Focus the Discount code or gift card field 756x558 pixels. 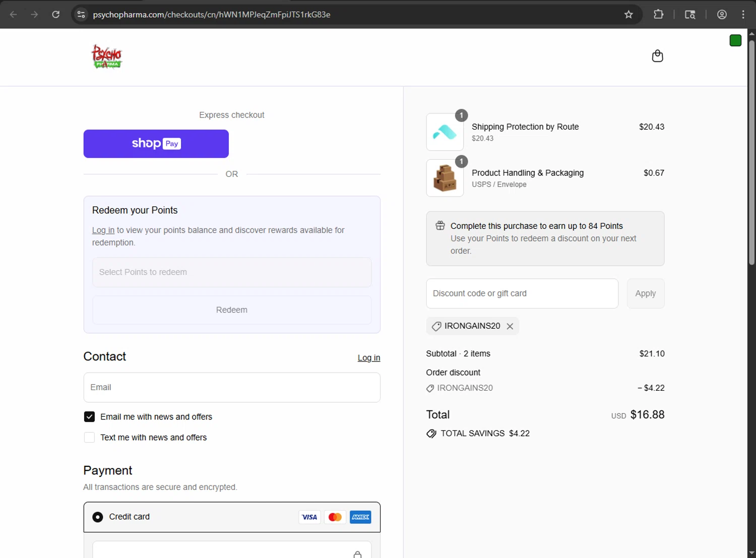click(522, 293)
